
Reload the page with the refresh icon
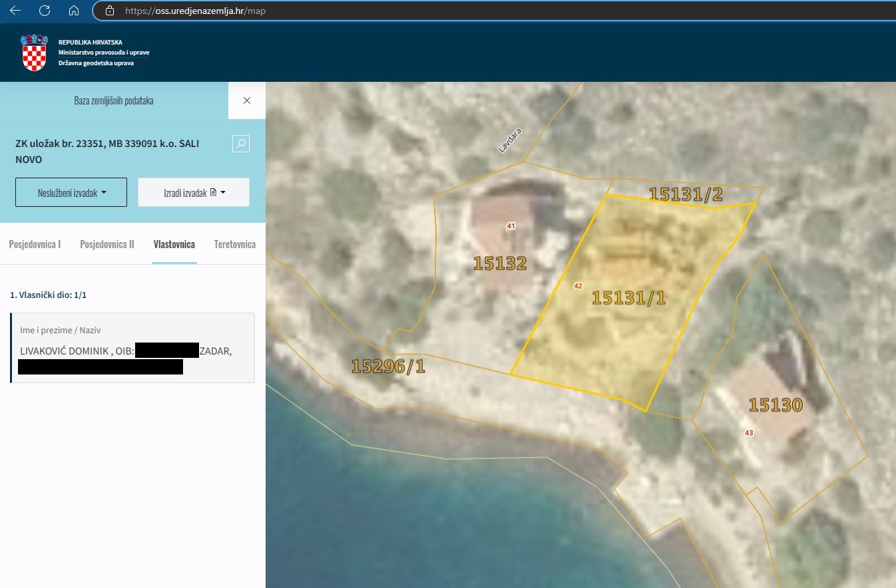point(45,11)
